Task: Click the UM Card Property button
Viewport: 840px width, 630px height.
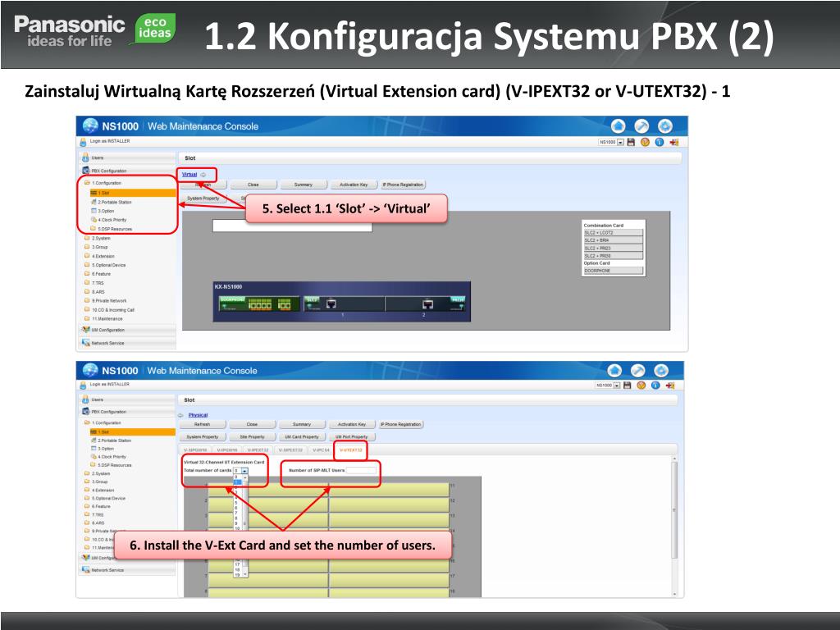Action: [x=302, y=436]
